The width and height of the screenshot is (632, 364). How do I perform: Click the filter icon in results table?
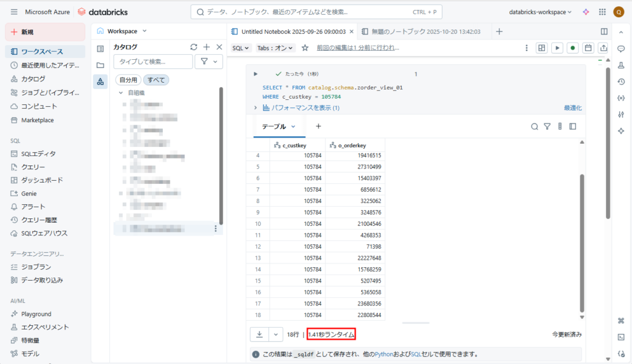click(547, 126)
